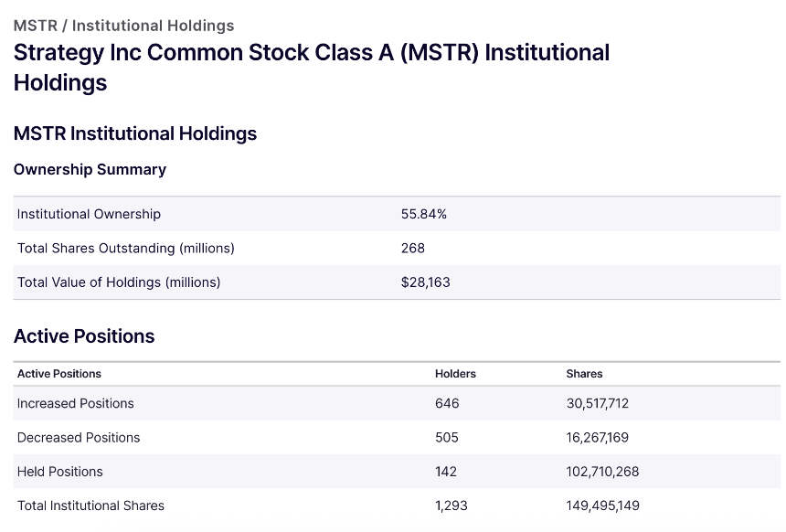The height and width of the screenshot is (532, 786).
Task: Click the Holders column header
Action: pos(455,374)
